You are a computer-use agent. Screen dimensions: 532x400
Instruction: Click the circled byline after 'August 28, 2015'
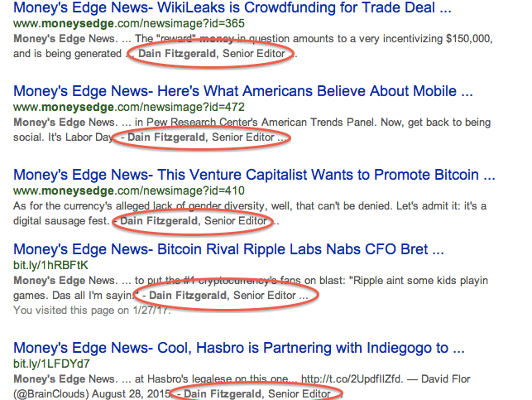259,394
